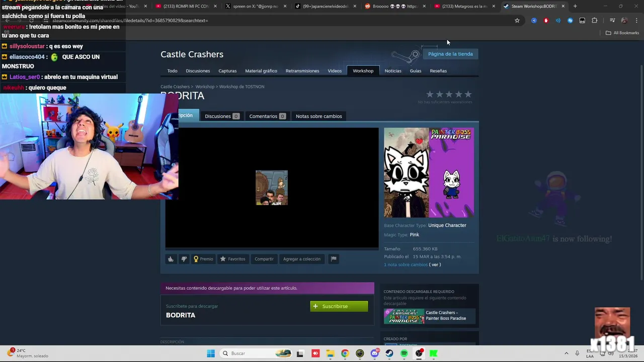Screen dimensions: 644x362
Task: Click the tray microphone icon
Action: [577, 353]
